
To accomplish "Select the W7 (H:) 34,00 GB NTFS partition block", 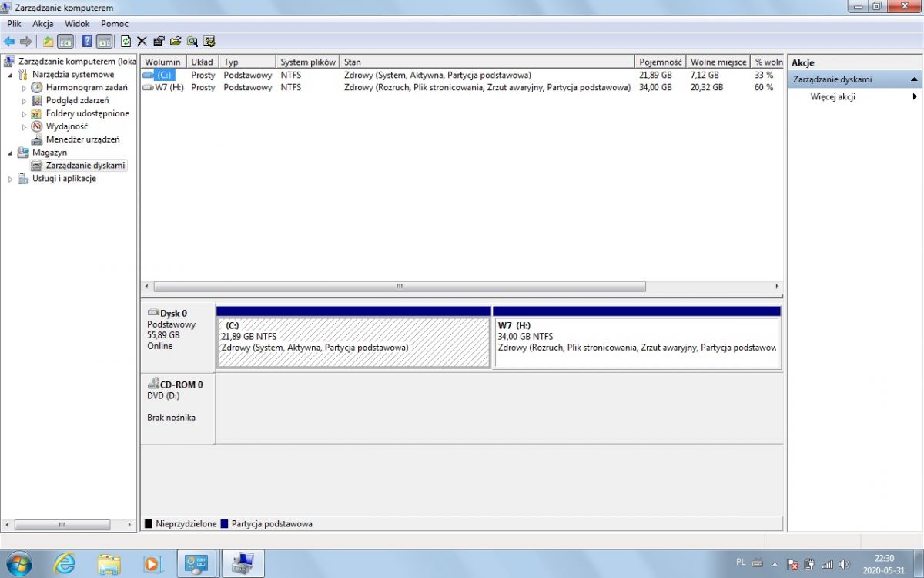I will [x=637, y=337].
